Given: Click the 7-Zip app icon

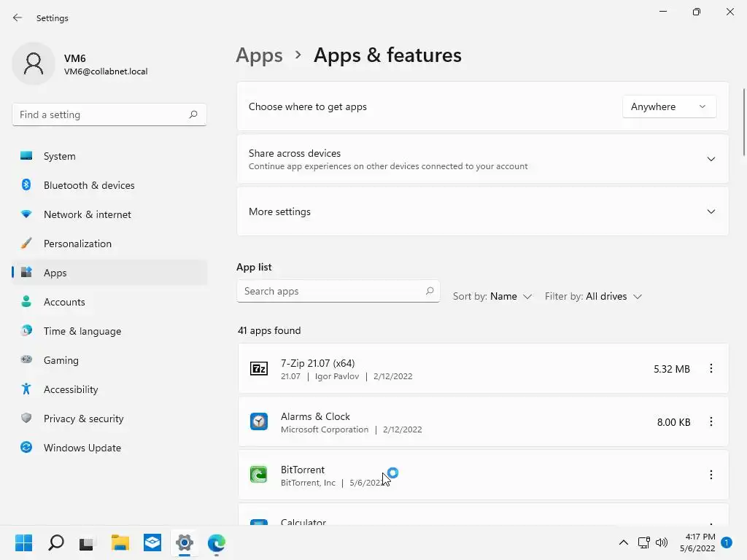Looking at the screenshot, I should tap(259, 369).
